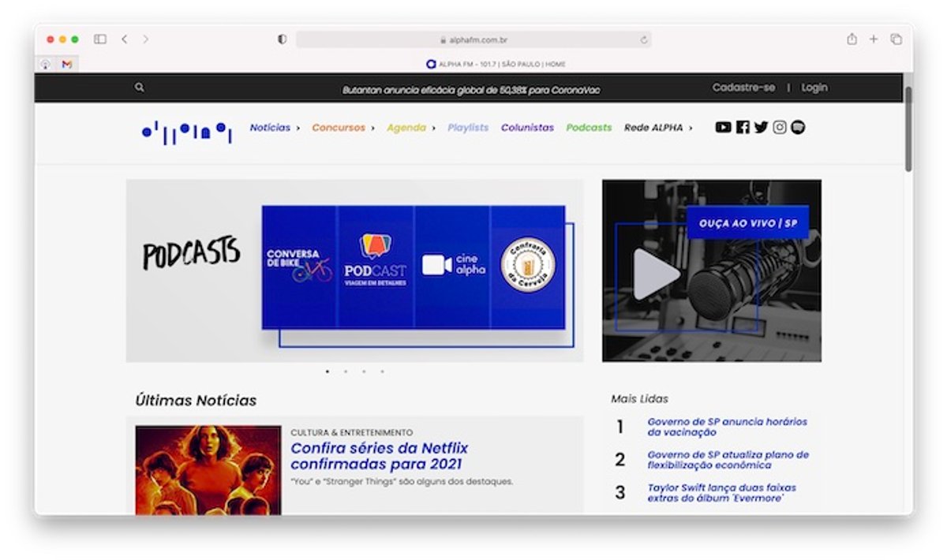
Task: Click the Cultura & Entretenimento category label
Action: pos(352,432)
